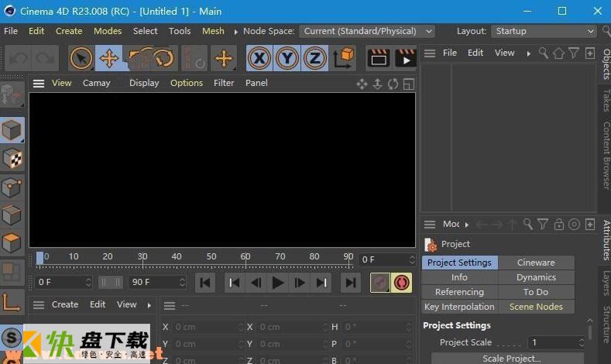Open the Node Space dropdown
Image resolution: width=611 pixels, height=364 pixels.
(367, 31)
